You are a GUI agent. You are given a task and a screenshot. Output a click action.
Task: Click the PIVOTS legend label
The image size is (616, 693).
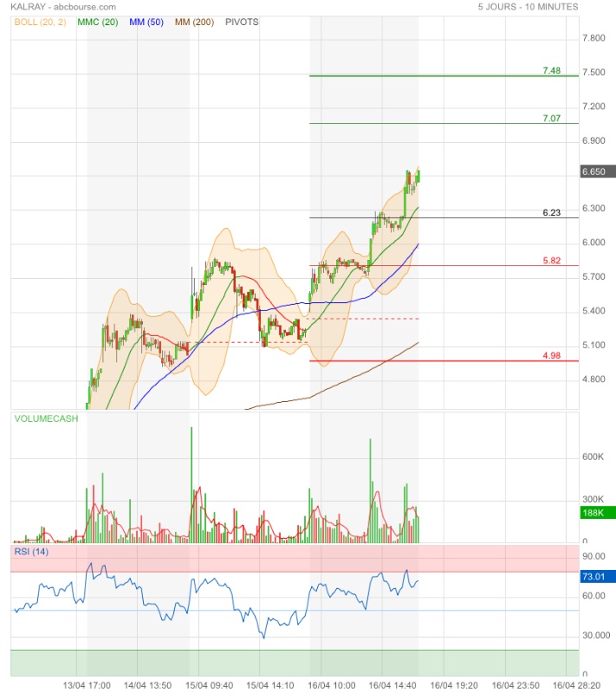point(242,22)
